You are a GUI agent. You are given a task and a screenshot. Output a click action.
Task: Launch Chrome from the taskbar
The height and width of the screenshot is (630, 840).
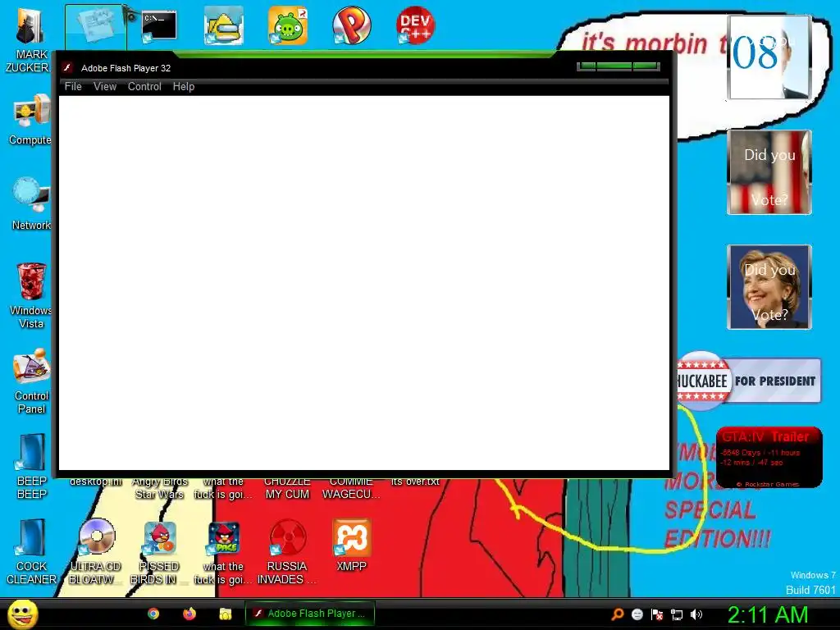(x=153, y=614)
